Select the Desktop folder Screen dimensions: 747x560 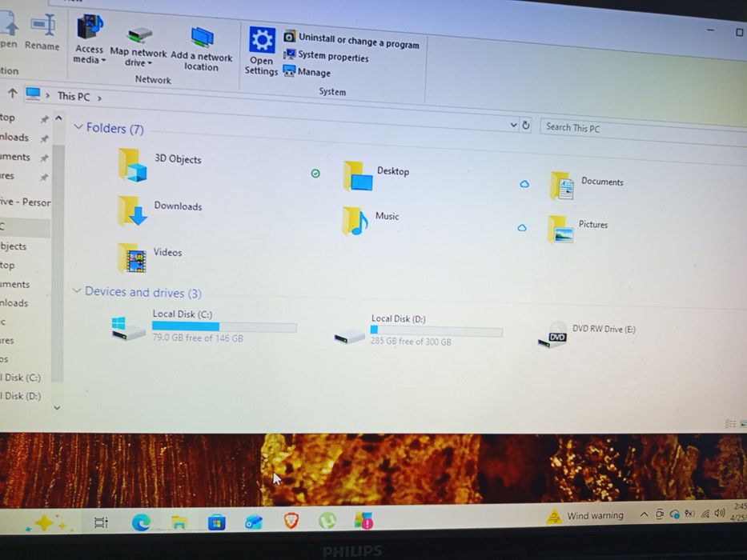pyautogui.click(x=376, y=175)
